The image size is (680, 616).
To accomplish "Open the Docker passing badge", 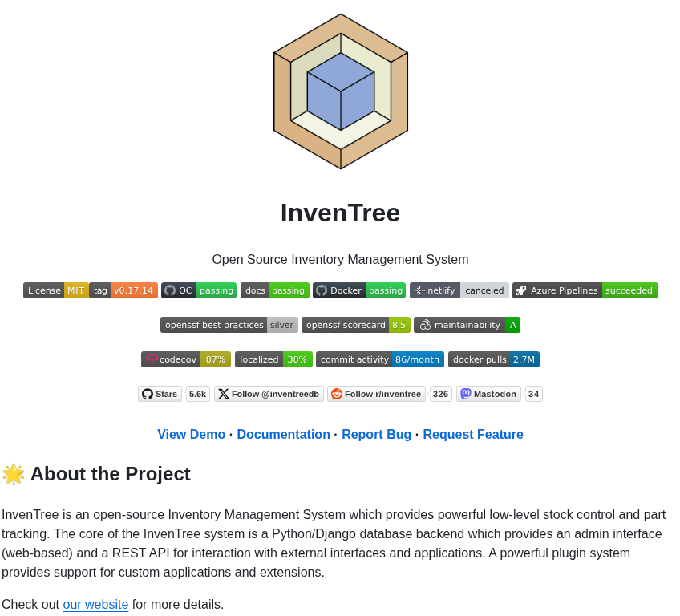I will [x=359, y=290].
